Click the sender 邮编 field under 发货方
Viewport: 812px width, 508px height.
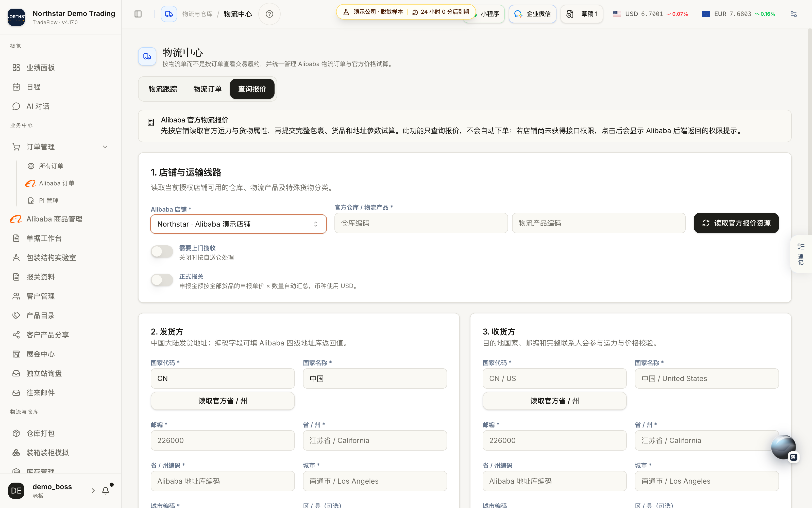(223, 440)
